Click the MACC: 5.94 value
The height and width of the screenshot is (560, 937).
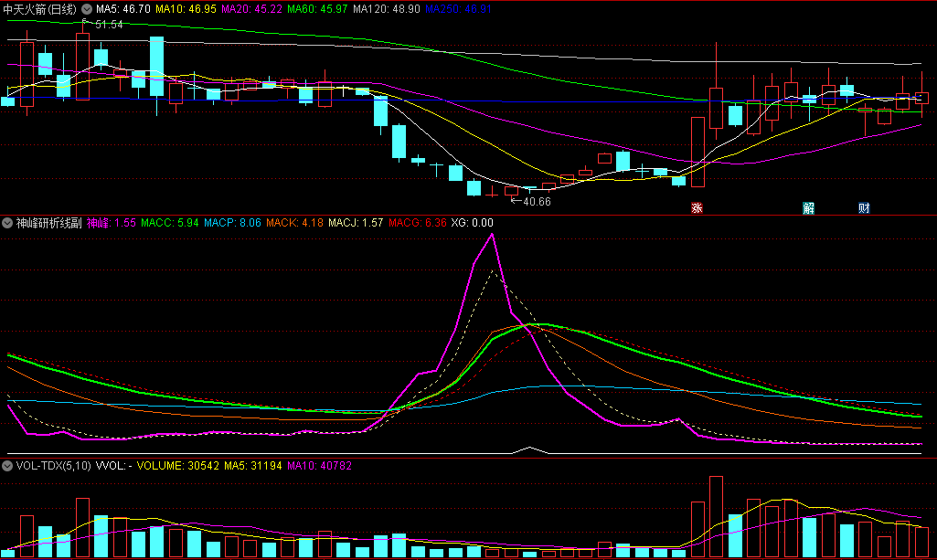click(x=170, y=223)
